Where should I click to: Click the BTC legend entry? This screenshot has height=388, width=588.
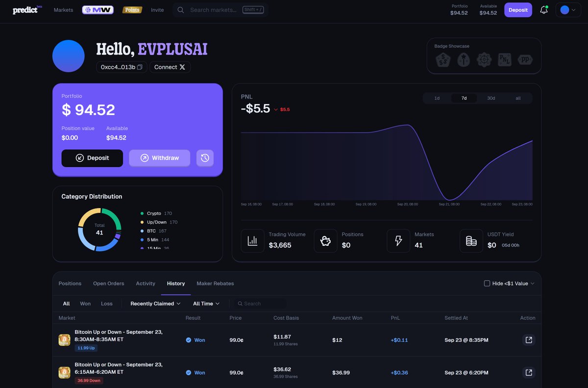[x=153, y=231]
